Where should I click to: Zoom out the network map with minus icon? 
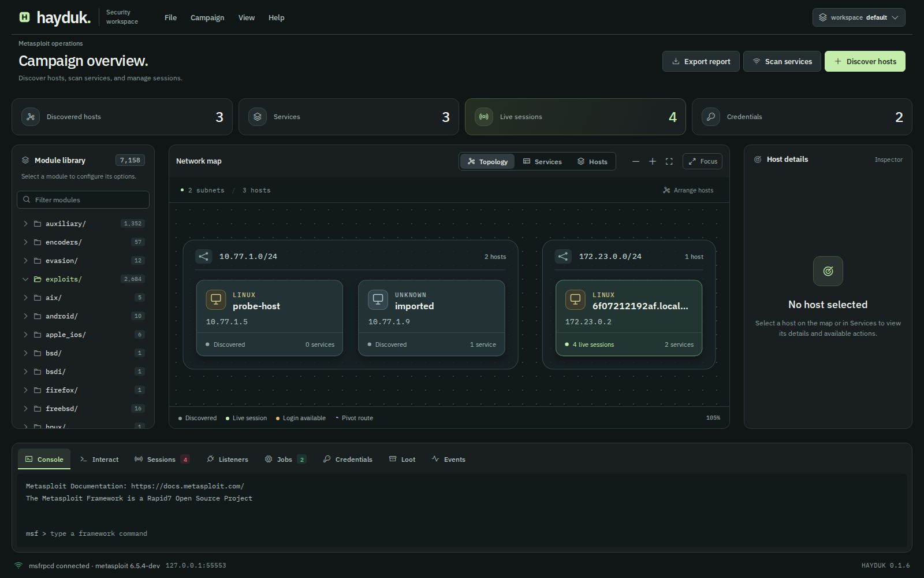pos(636,161)
